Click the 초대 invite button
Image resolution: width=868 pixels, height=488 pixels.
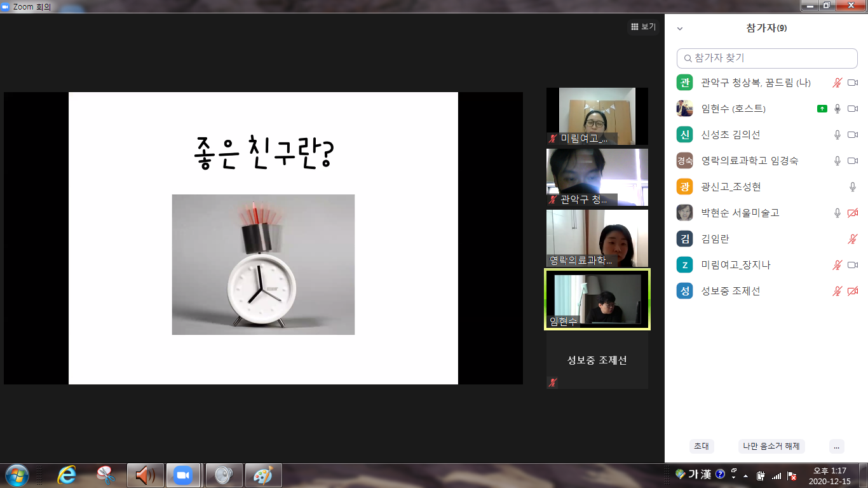[702, 446]
